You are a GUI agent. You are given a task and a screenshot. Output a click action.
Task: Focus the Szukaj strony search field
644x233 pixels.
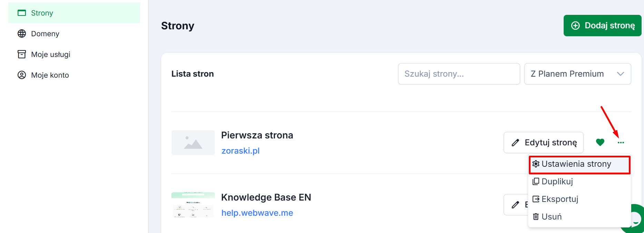point(458,74)
